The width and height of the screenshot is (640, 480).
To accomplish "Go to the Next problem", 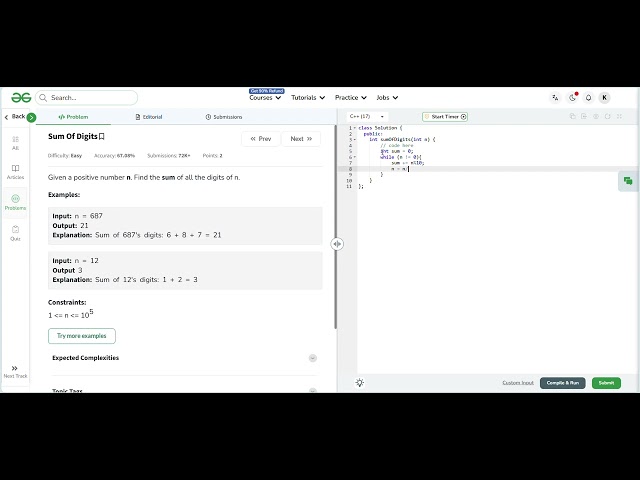I will coord(301,139).
